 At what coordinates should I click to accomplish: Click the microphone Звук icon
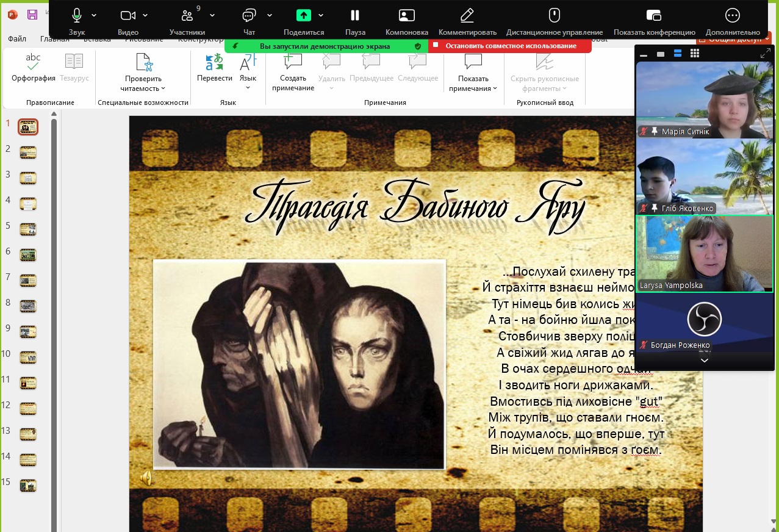click(x=77, y=16)
